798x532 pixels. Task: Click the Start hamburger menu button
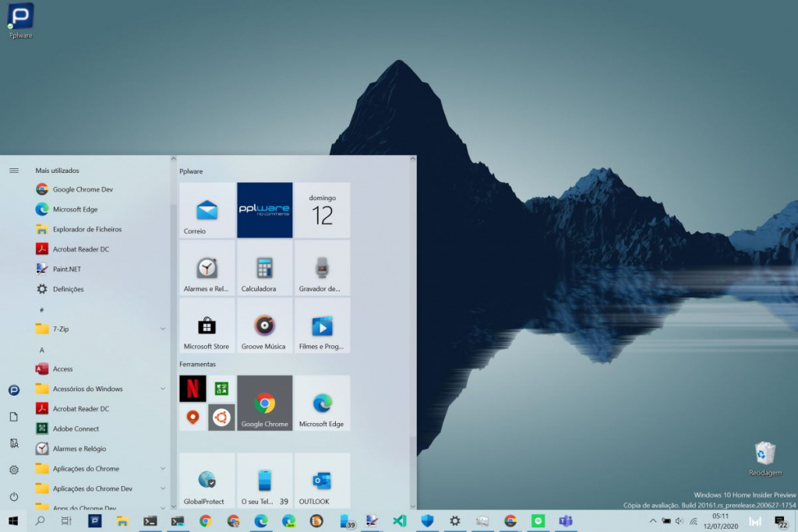(13, 171)
